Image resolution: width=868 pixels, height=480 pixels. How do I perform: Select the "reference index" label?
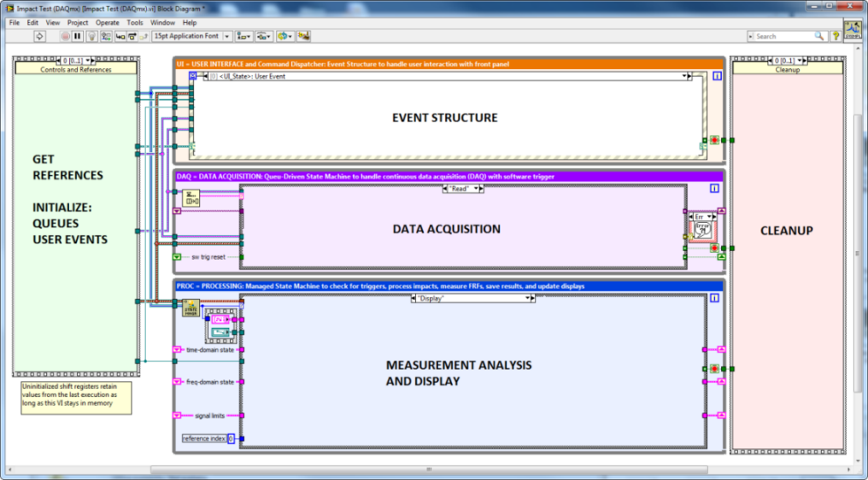(204, 438)
